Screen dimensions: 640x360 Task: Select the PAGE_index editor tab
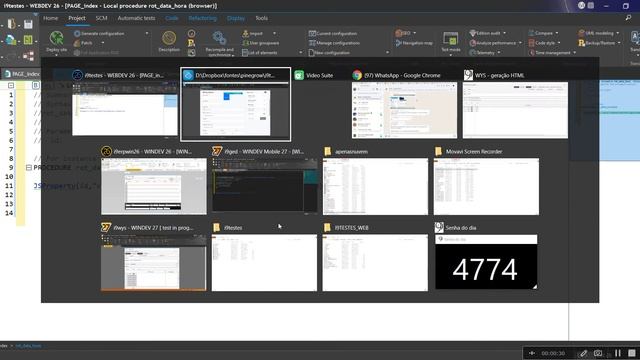coord(21,74)
